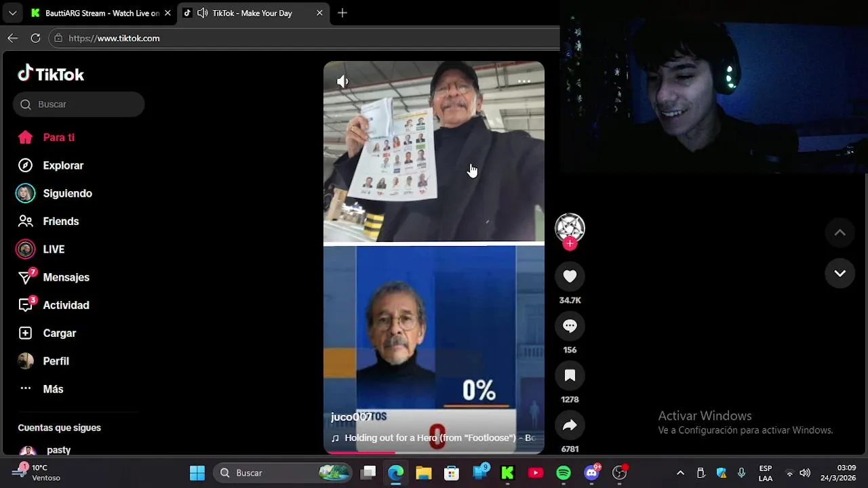Viewport: 868px width, 488px height.
Task: View site info lock icon
Action: click(x=59, y=38)
